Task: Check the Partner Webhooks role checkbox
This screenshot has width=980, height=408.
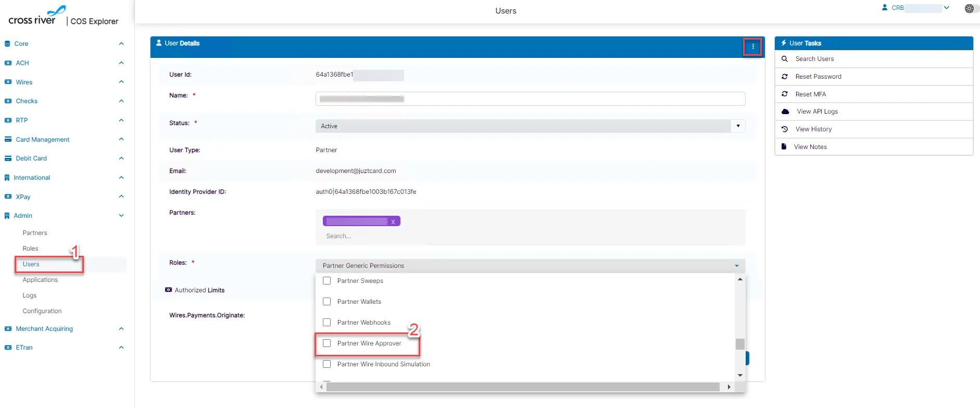Action: (327, 323)
